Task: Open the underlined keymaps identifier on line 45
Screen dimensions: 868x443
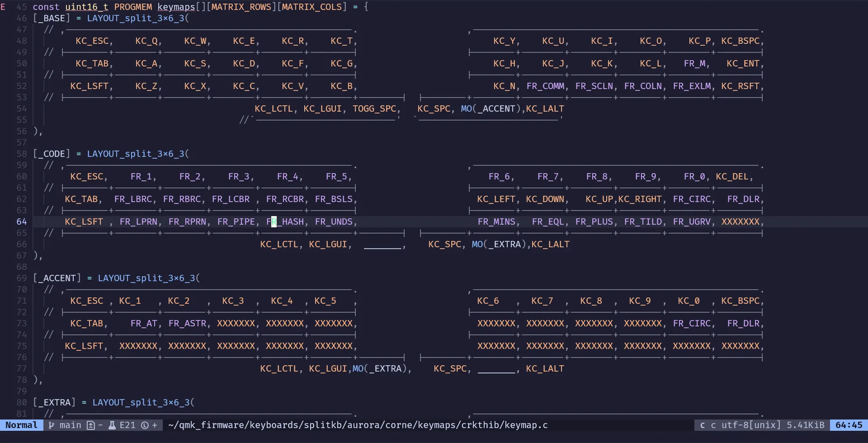Action: tap(176, 7)
